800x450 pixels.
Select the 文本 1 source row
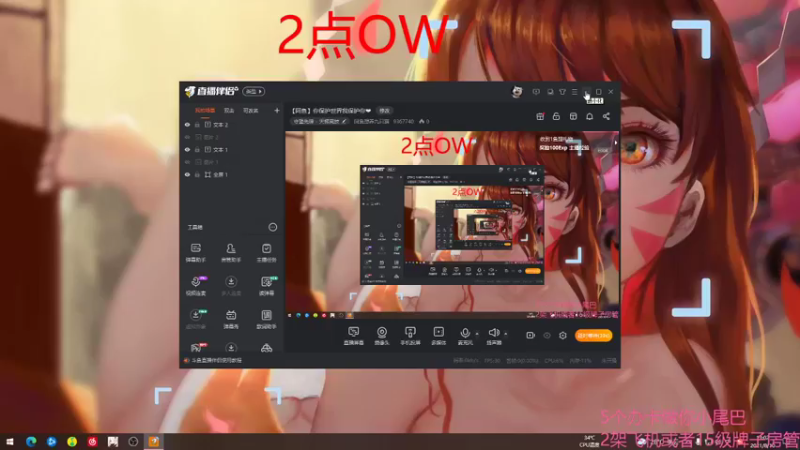tap(233, 150)
